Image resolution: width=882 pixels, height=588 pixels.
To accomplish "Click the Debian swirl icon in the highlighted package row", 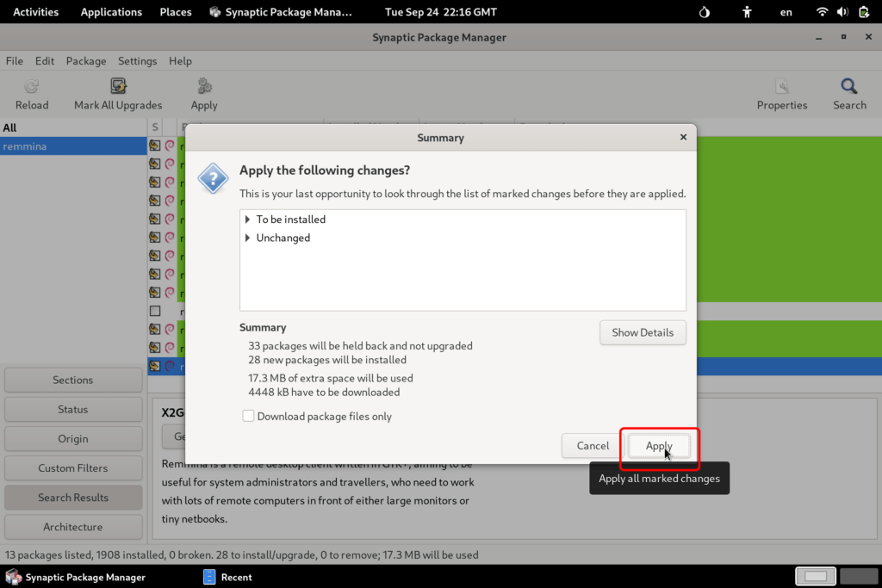I will [x=170, y=367].
